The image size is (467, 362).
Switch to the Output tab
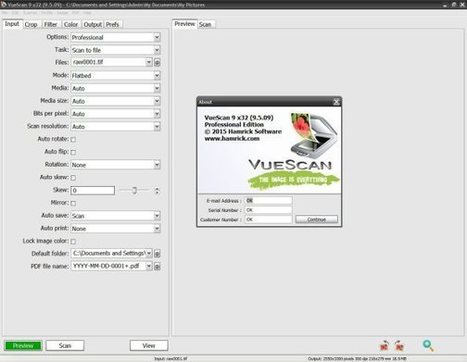pos(92,24)
